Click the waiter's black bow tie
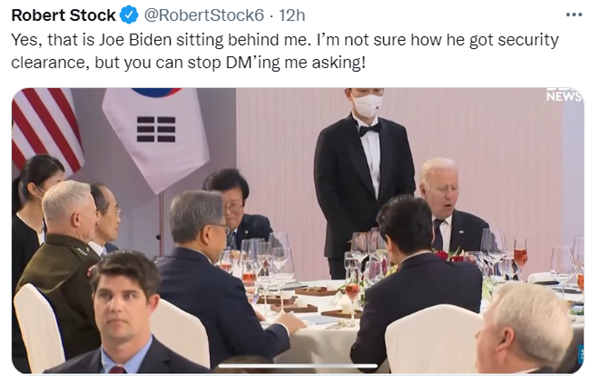 click(x=369, y=129)
